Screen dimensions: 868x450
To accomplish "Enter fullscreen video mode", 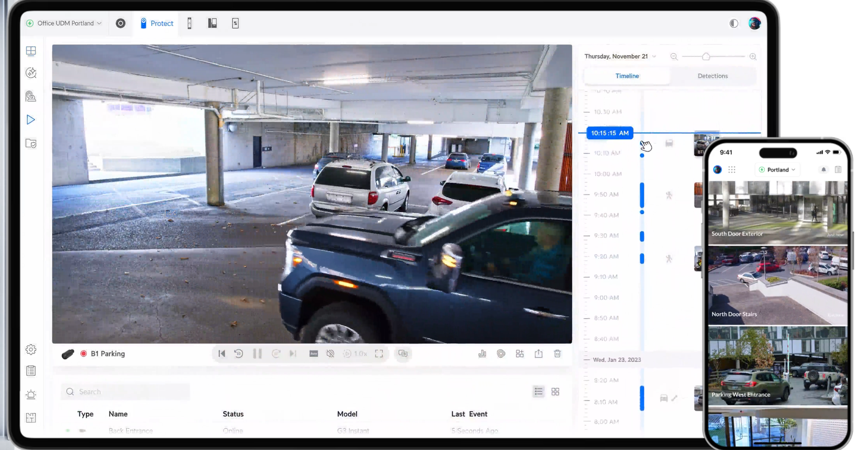I will click(379, 354).
